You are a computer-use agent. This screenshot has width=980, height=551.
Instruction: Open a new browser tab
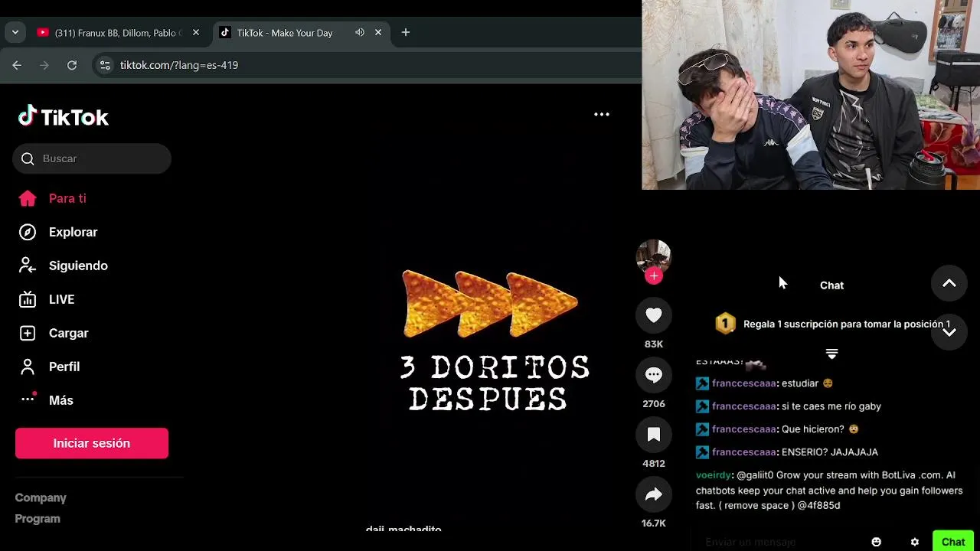click(406, 32)
